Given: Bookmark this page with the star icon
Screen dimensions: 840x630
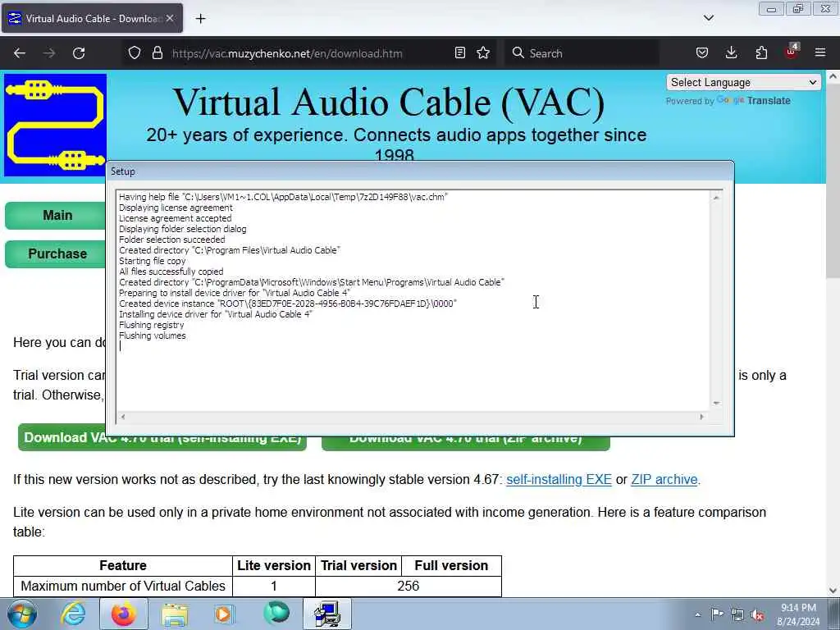Looking at the screenshot, I should pyautogui.click(x=483, y=52).
